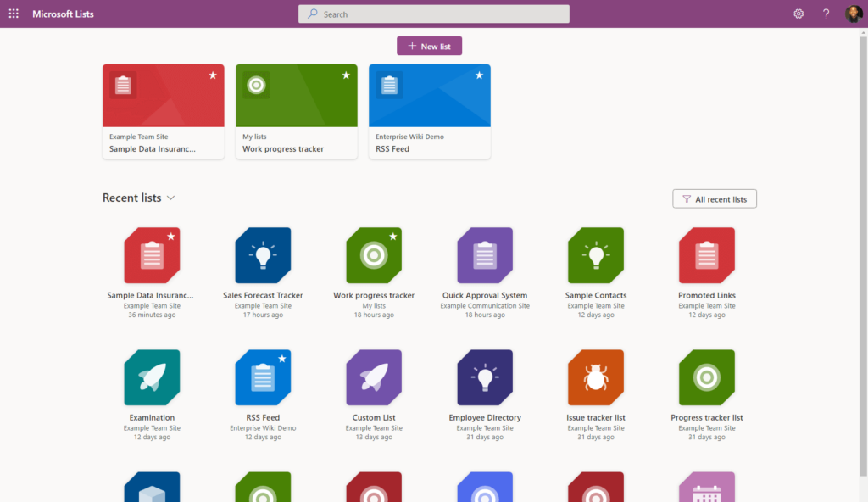
Task: Open the Help question mark icon
Action: [826, 14]
